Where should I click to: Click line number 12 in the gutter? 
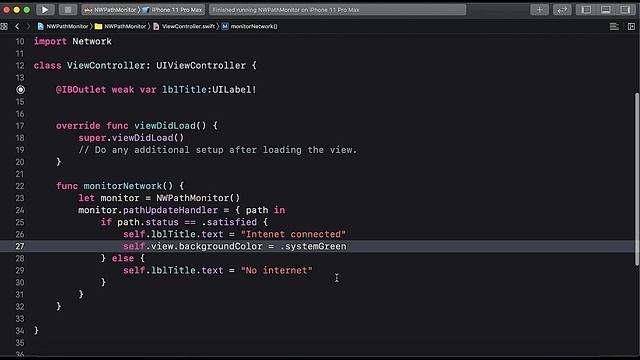[20, 66]
